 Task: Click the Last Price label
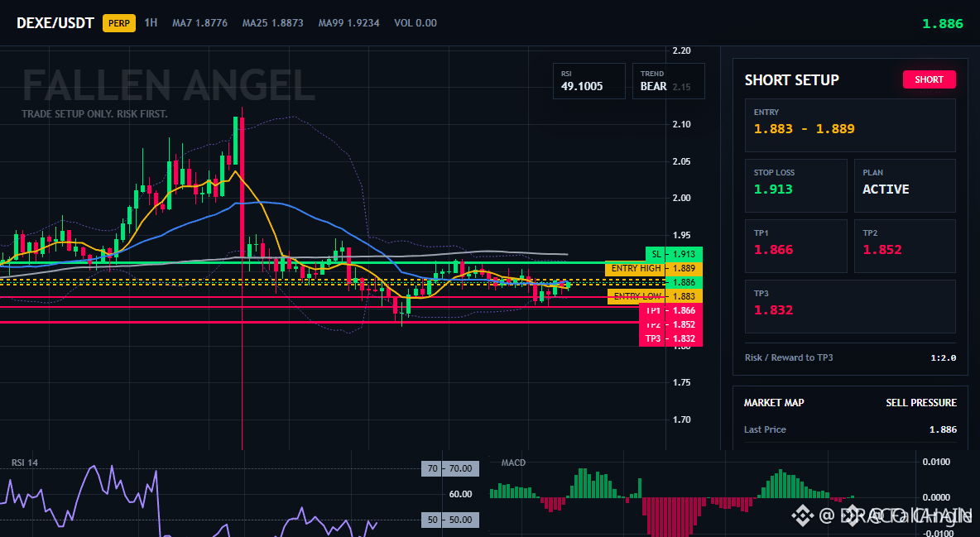click(765, 429)
